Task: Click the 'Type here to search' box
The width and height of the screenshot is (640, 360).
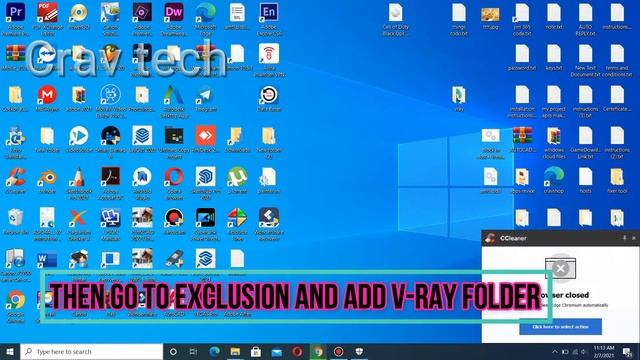Action: tap(91, 351)
